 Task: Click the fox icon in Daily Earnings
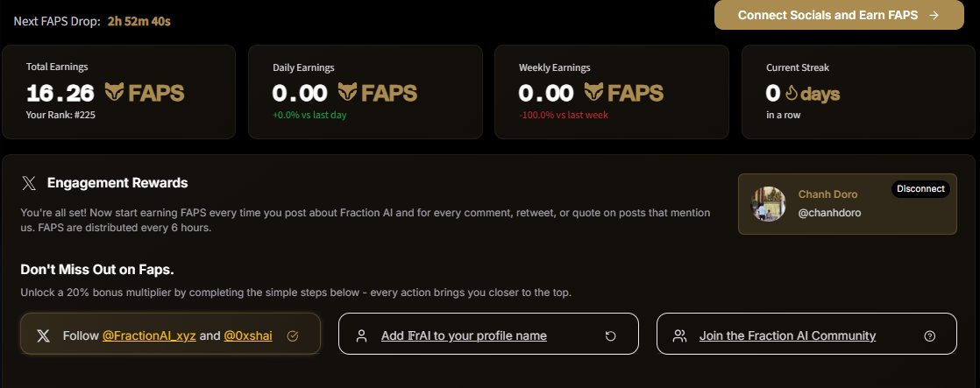coord(347,93)
